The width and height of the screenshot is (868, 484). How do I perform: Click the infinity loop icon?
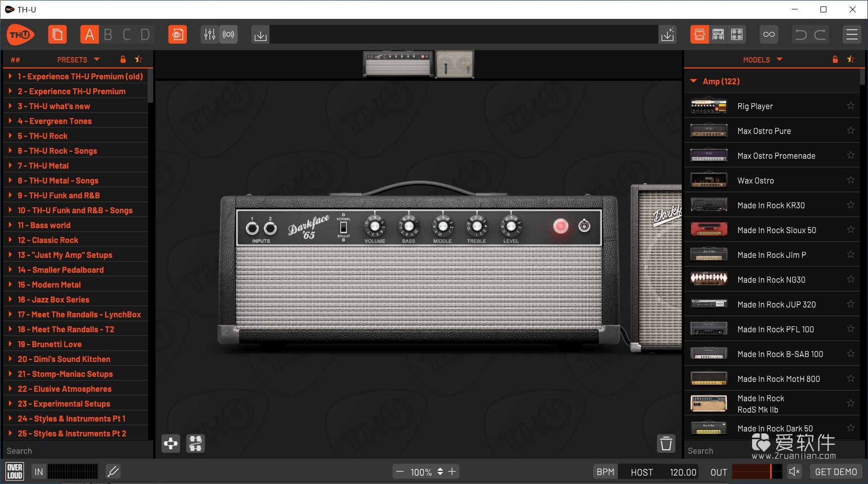769,35
